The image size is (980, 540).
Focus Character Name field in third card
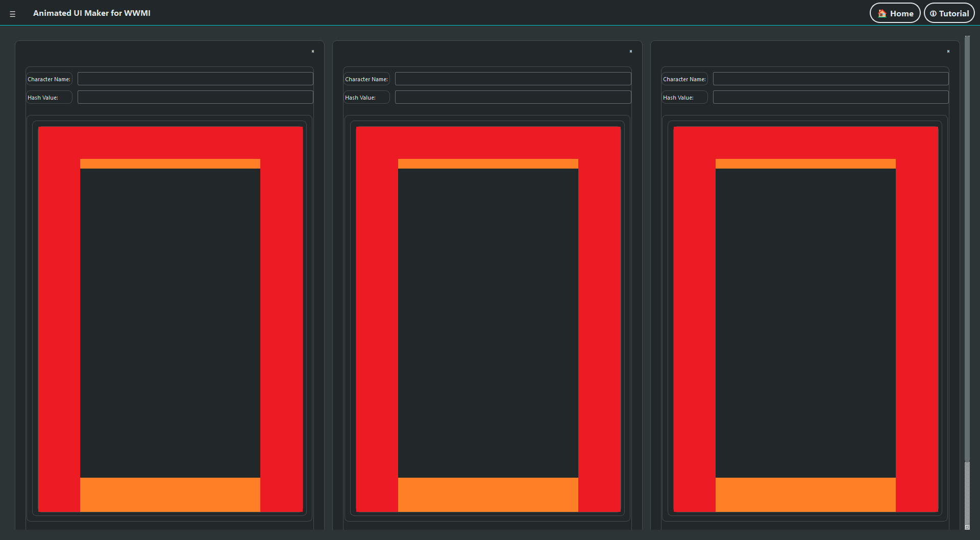pyautogui.click(x=830, y=79)
